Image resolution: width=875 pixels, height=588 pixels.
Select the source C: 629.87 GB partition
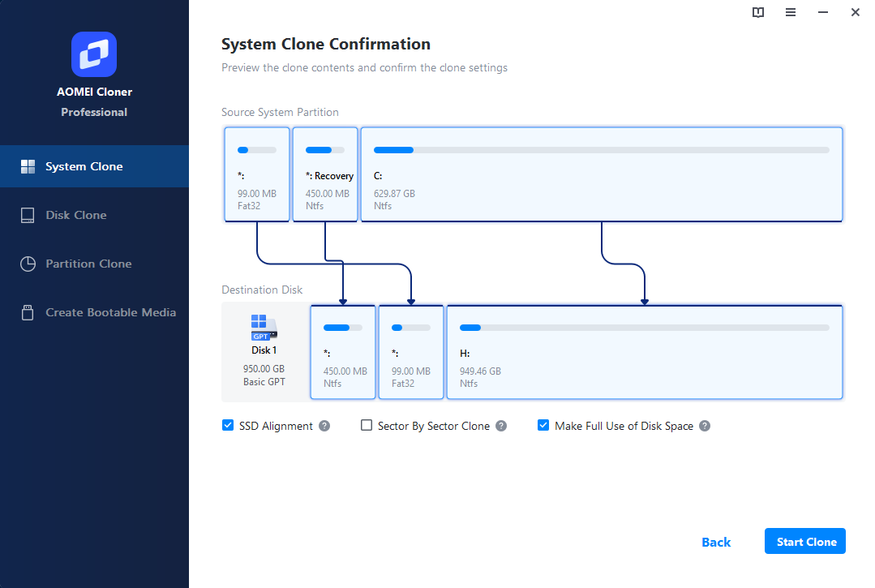pos(602,174)
